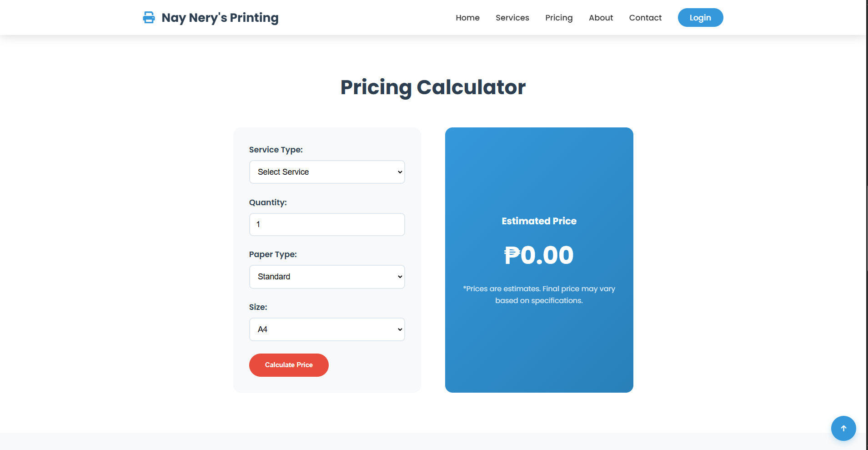Click the price estimate disclaimer text
Image resolution: width=868 pixels, height=450 pixels.
pyautogui.click(x=539, y=294)
